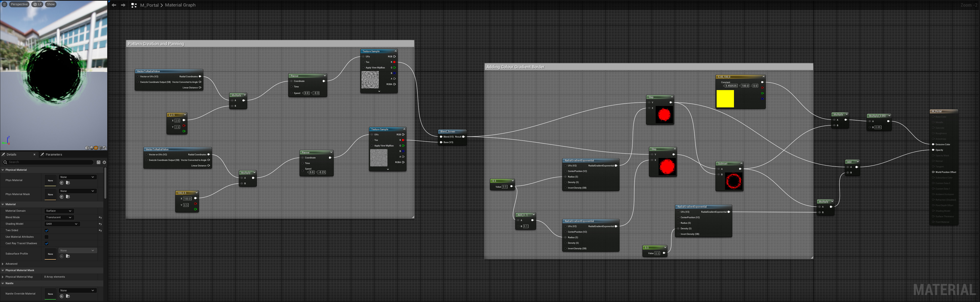Reset Blend Mode to default value
The height and width of the screenshot is (302, 980).
tap(100, 218)
